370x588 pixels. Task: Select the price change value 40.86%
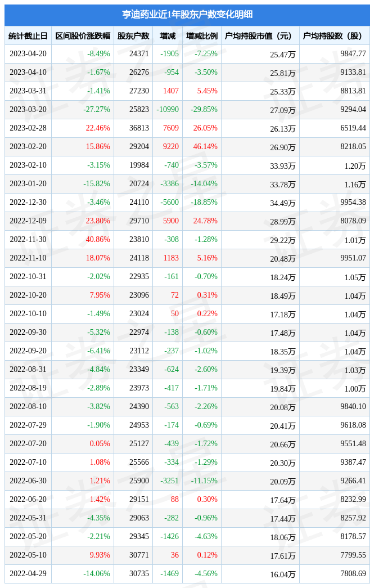click(98, 239)
